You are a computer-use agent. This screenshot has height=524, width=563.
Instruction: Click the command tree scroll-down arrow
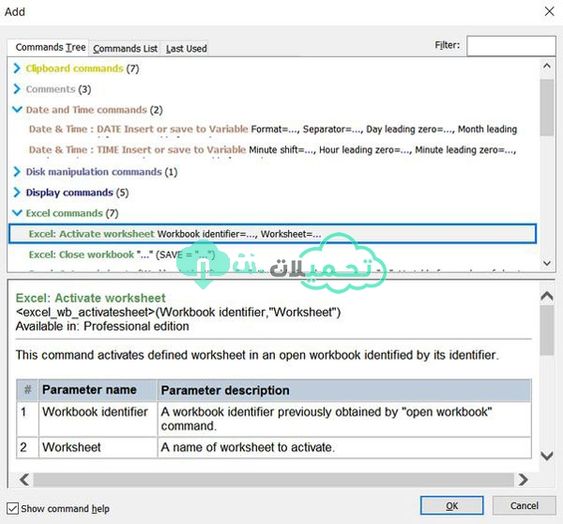(x=547, y=263)
